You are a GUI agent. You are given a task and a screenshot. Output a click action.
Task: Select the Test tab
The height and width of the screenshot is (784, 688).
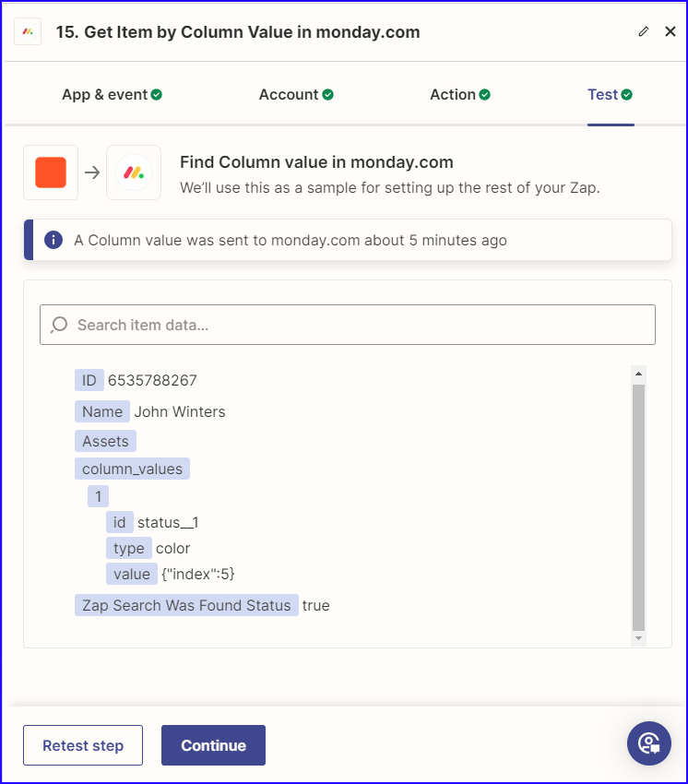pos(610,94)
